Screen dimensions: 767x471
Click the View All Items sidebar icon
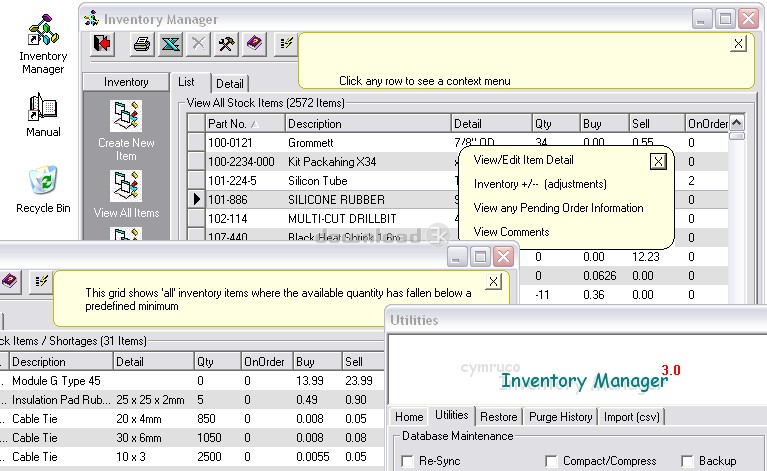click(x=126, y=186)
